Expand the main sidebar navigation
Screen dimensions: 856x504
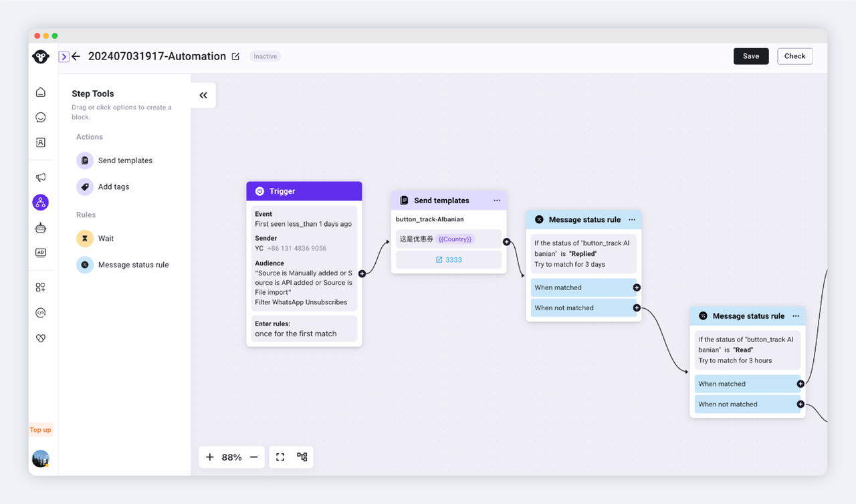[64, 57]
